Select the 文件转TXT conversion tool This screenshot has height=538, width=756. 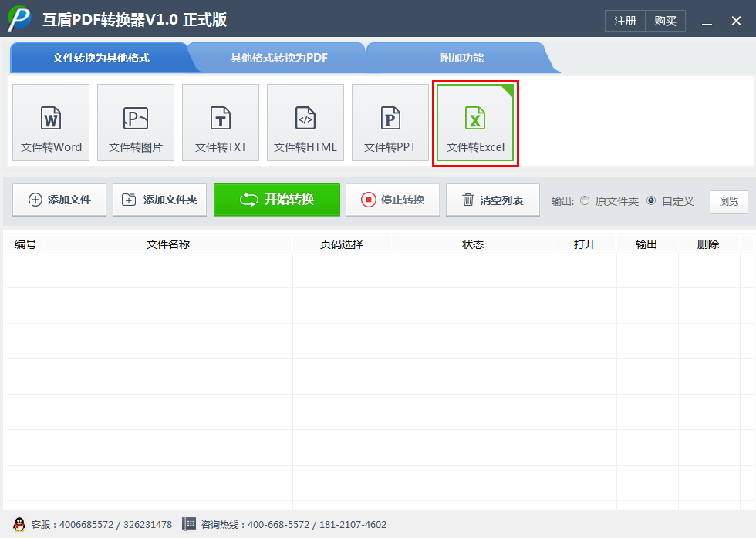click(220, 122)
